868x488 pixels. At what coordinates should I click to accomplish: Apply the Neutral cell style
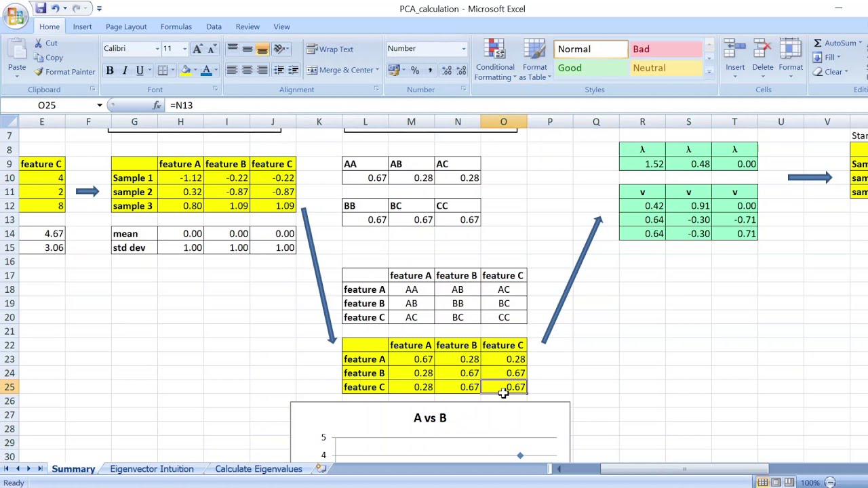coord(667,68)
